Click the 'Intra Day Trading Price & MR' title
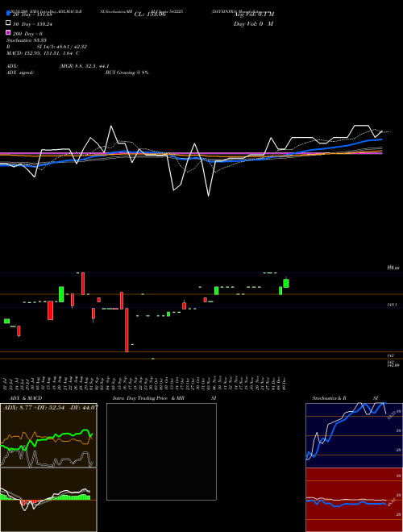Viewport: 403px width, 532px height. 148,398
